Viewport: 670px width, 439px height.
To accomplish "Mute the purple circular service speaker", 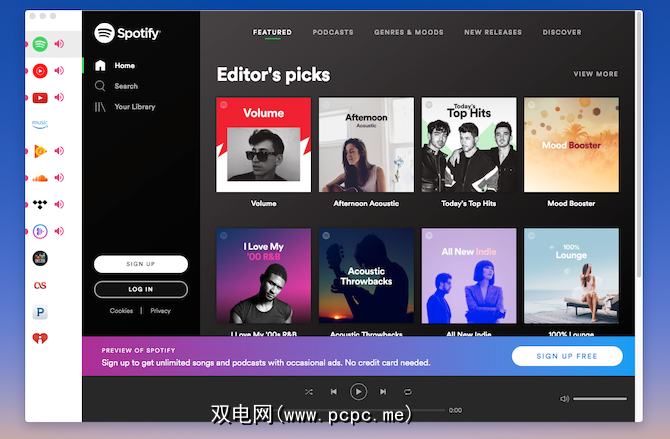I will coord(59,231).
